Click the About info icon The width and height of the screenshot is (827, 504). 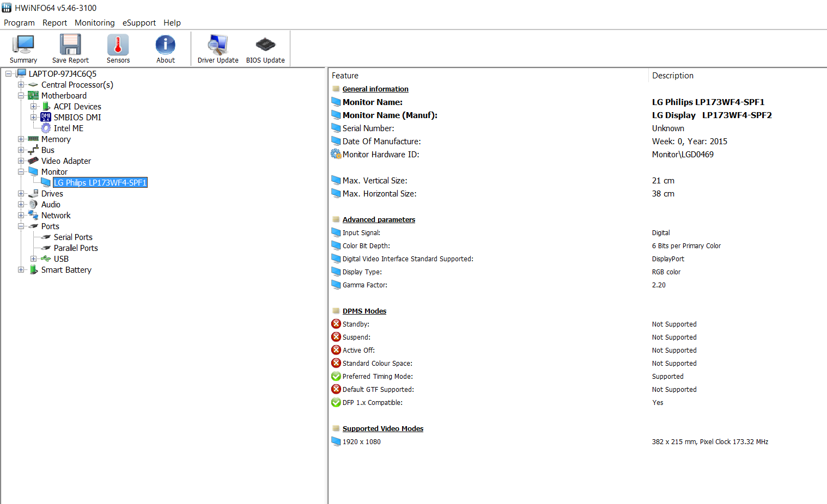pos(166,45)
